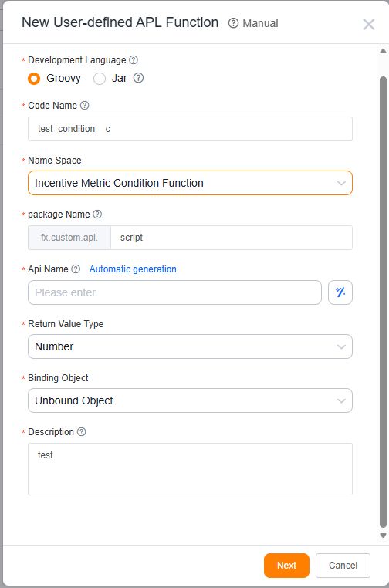
Task: Open the Return Value Type dropdown
Action: point(190,346)
